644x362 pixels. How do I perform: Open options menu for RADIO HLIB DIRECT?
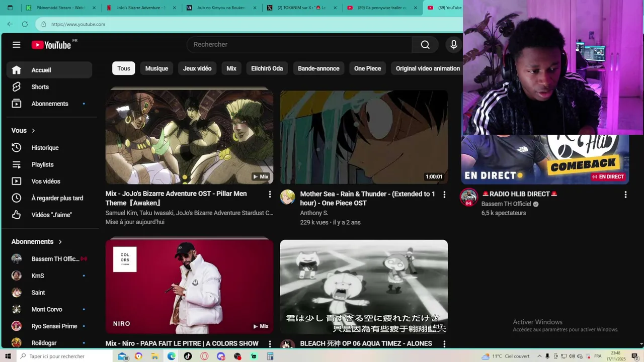pos(625,194)
